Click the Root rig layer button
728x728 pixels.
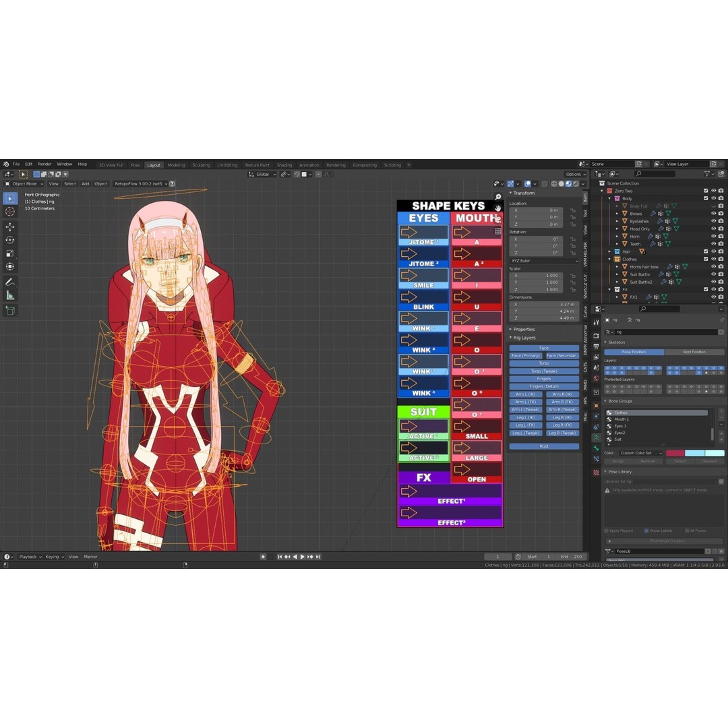click(x=544, y=446)
